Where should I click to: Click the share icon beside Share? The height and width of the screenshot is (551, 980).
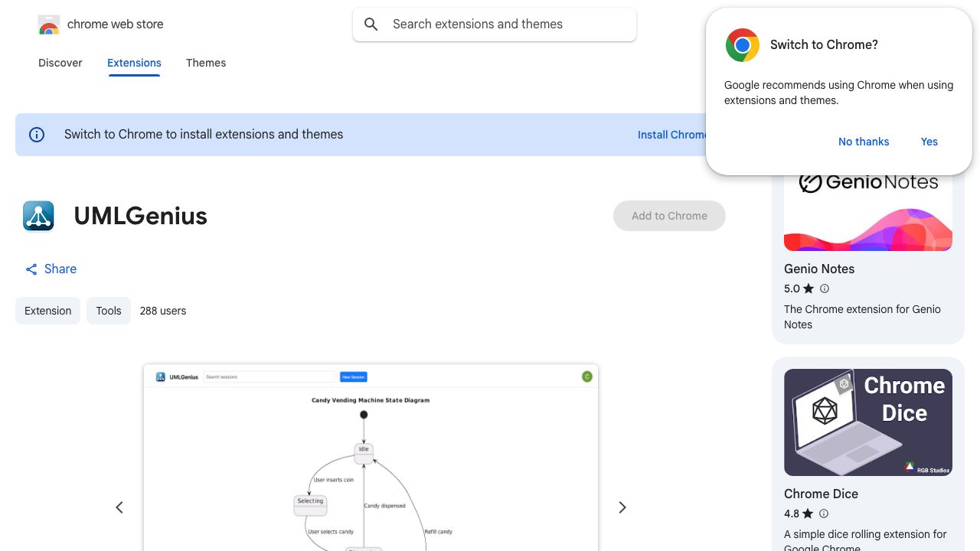point(31,269)
